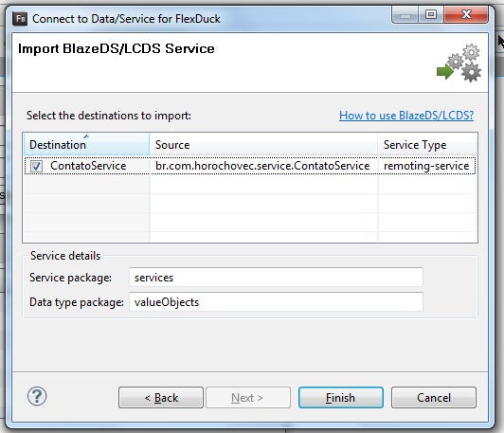This screenshot has height=433, width=504.
Task: Open the How to use BlazeDS/LCDS link
Action: (406, 116)
